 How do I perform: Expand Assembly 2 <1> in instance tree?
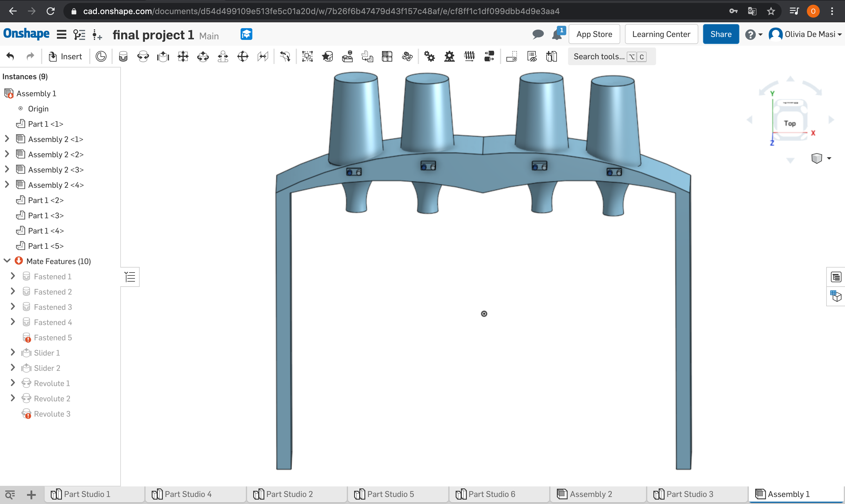(7, 138)
